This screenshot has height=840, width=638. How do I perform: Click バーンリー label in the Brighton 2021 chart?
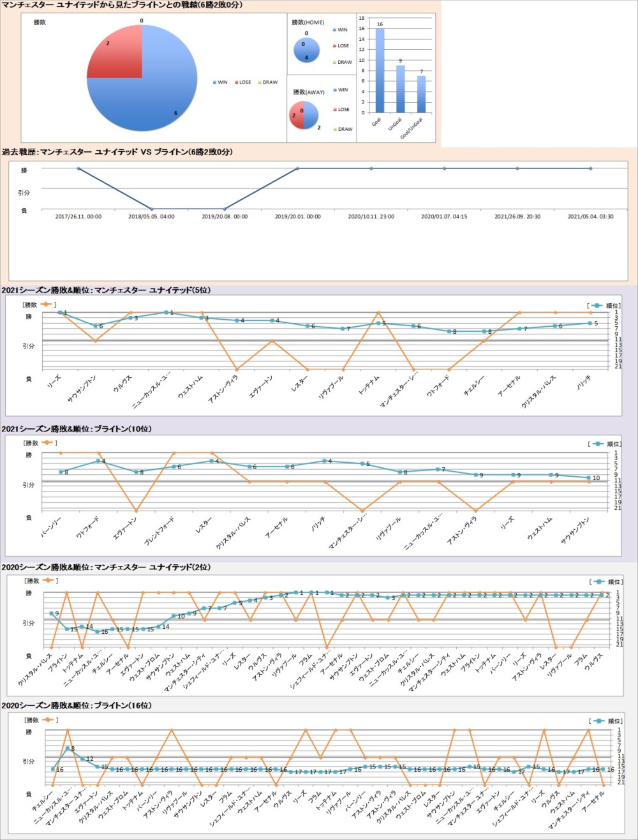pos(50,528)
